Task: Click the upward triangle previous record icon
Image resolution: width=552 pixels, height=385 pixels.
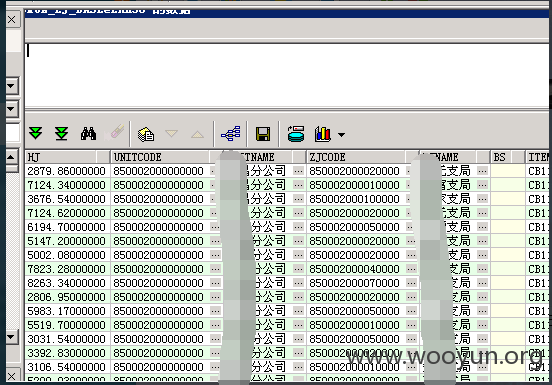Action: coord(197,134)
